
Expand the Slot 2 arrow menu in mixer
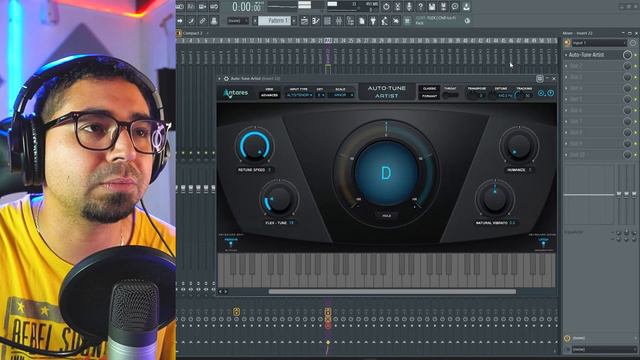566,66
